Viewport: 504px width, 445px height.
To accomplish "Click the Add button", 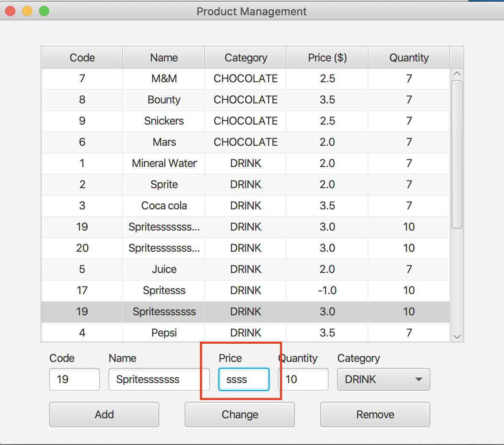I will click(104, 414).
